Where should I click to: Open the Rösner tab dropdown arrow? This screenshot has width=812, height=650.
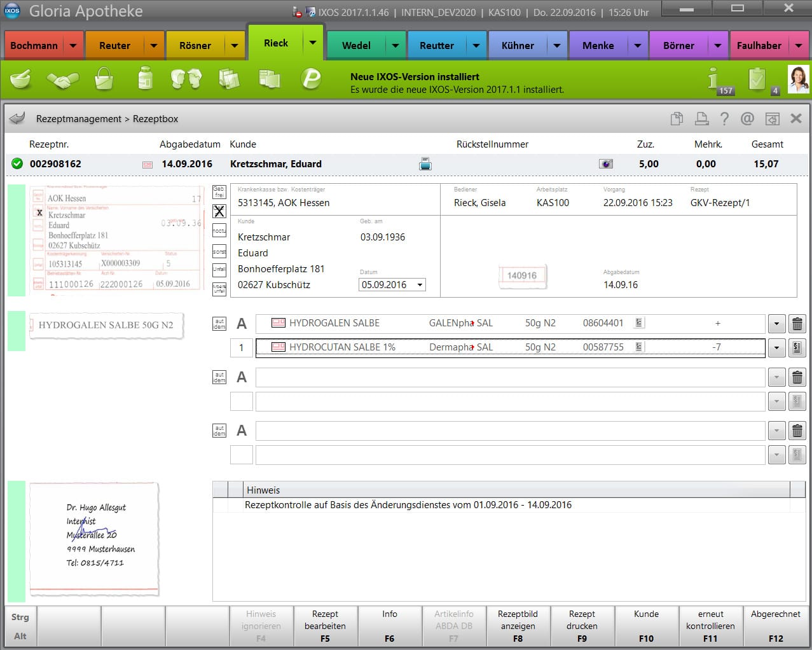point(235,46)
